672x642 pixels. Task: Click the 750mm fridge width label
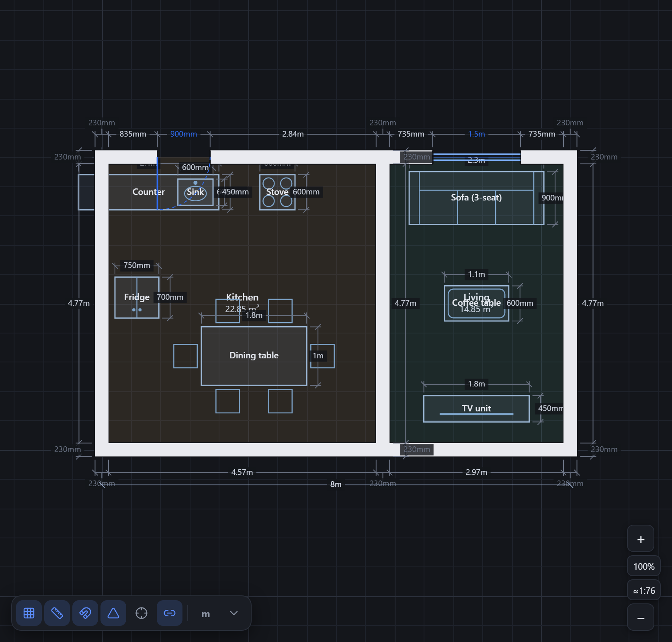click(137, 266)
